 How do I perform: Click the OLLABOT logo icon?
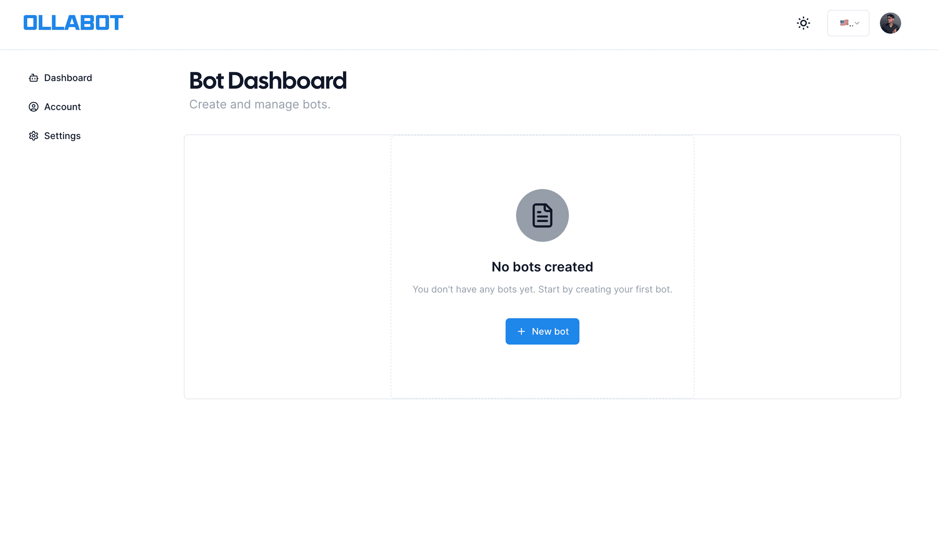click(73, 22)
